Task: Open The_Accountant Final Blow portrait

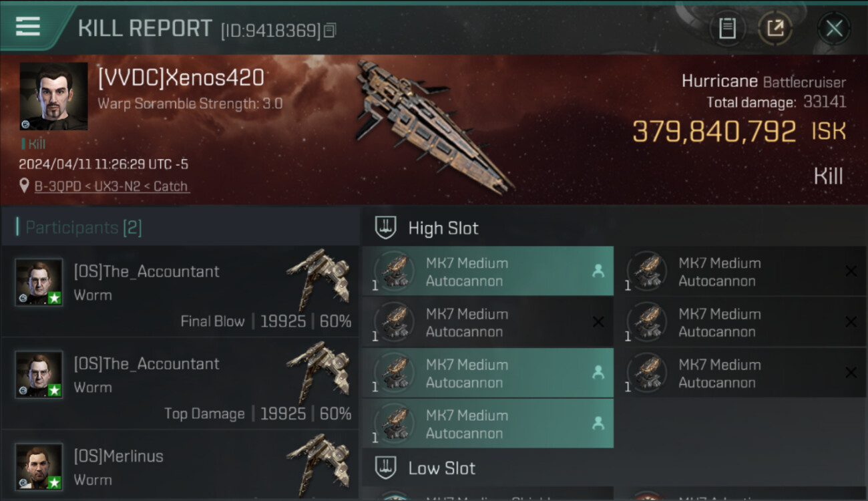Action: (x=39, y=283)
